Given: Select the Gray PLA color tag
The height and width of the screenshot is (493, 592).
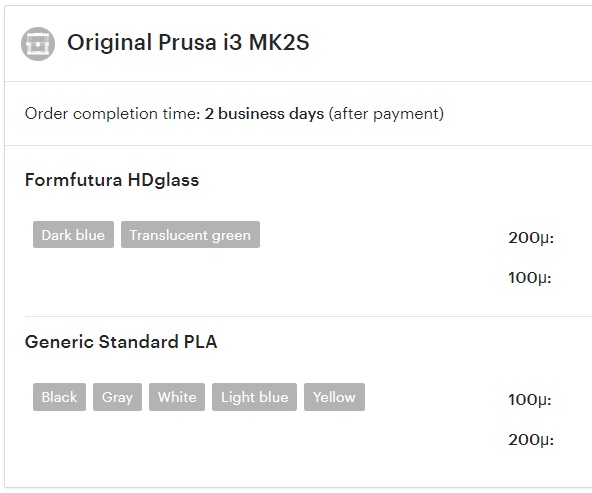Looking at the screenshot, I should (117, 397).
